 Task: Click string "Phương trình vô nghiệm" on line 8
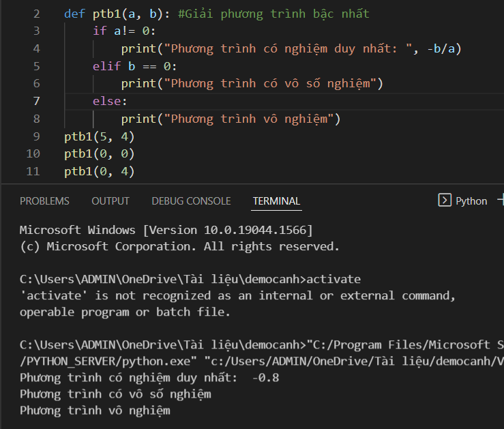249,119
